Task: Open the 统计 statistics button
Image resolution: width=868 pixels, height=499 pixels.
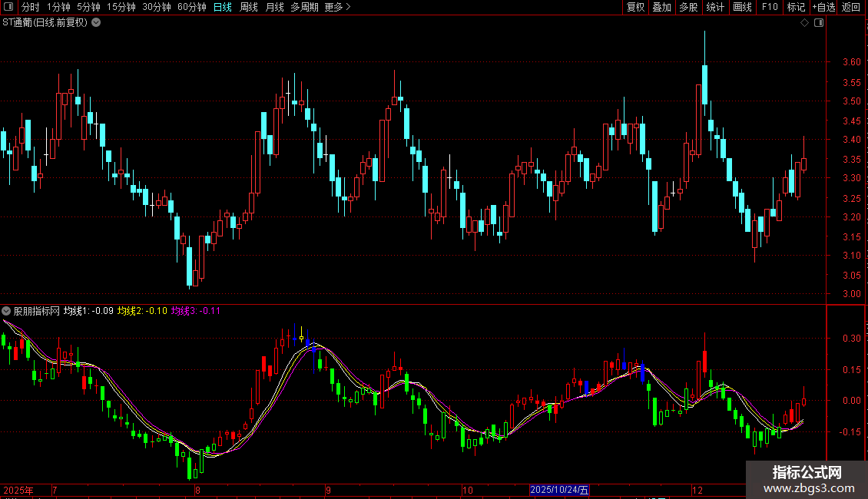Action: click(x=714, y=7)
